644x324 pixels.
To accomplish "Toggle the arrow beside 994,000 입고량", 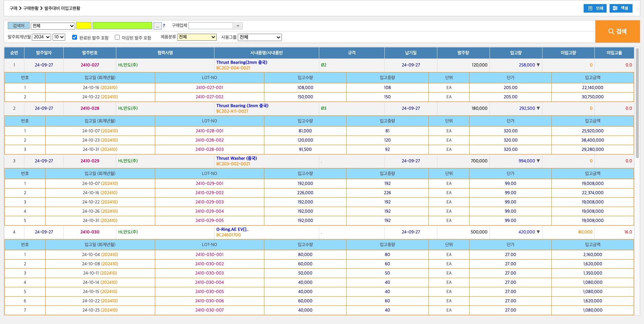I will [x=538, y=161].
